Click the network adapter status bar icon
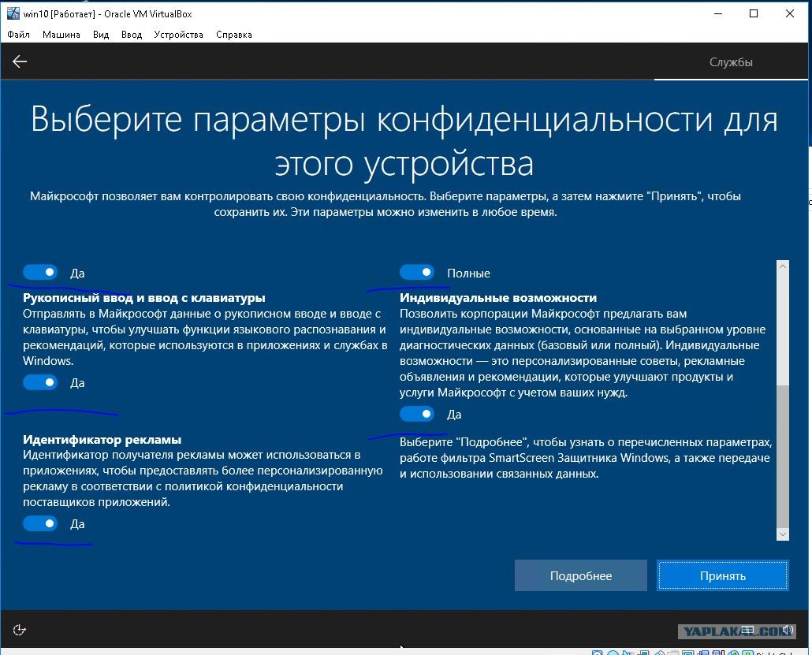The width and height of the screenshot is (812, 655). [x=643, y=653]
